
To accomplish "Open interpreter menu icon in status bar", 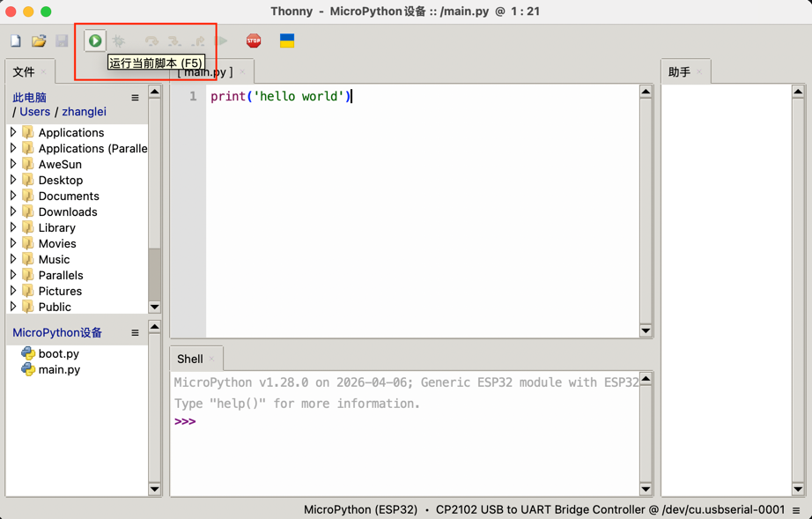I will [796, 510].
